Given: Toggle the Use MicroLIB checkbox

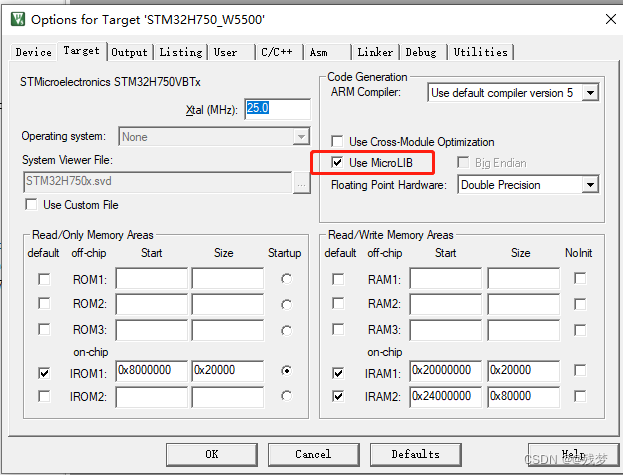Looking at the screenshot, I should pos(337,162).
